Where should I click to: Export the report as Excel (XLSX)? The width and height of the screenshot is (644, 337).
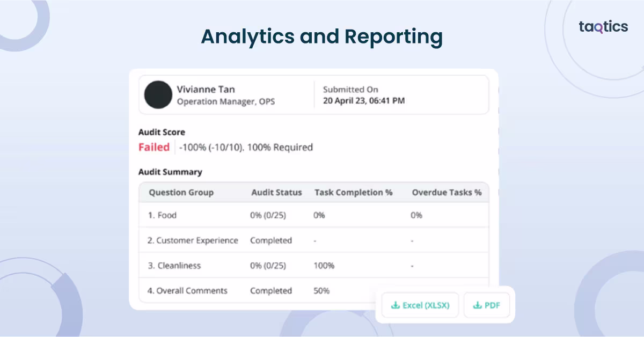[420, 305]
